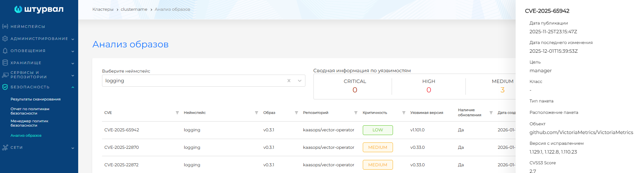Screen dimensions: 644x173
Task: Click v0.33.0 in CVE-2025-22870 row
Action: pos(417,147)
